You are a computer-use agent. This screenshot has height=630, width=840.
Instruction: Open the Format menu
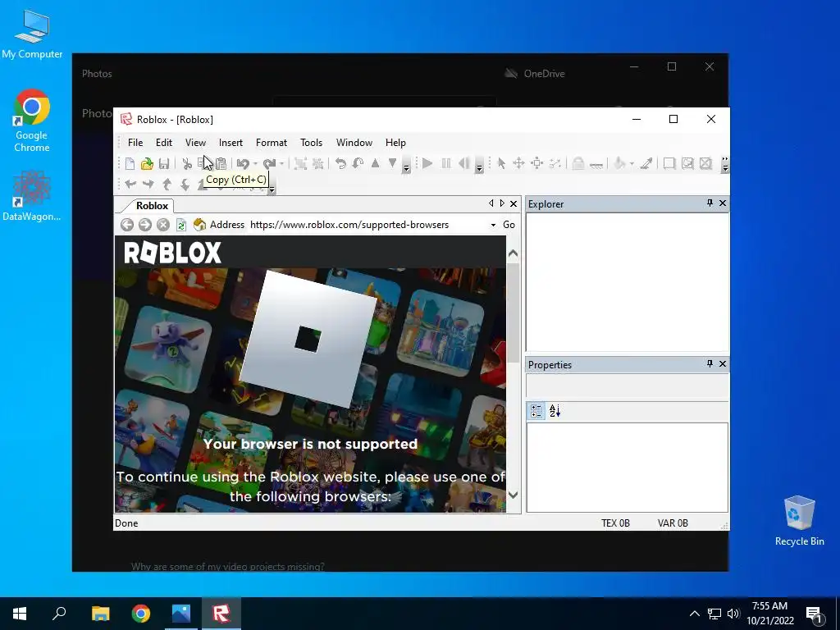pos(271,143)
